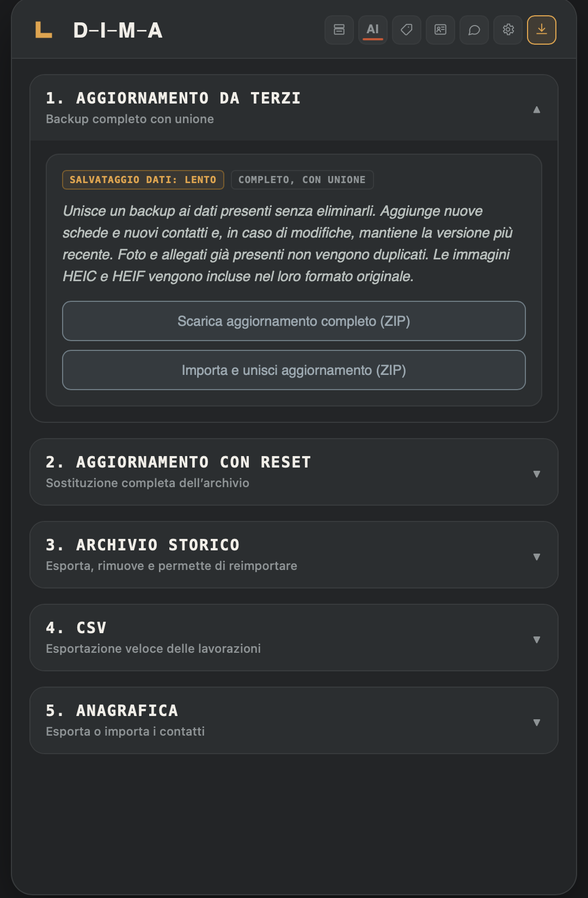Screen dimensions: 588x898
Task: Open the archive cards icon in header
Action: (339, 30)
